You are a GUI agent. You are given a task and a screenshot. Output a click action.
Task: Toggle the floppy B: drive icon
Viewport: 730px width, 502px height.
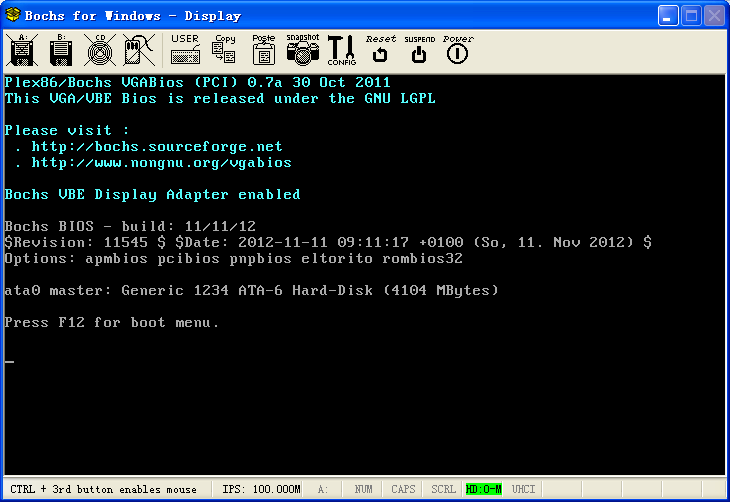tap(61, 50)
